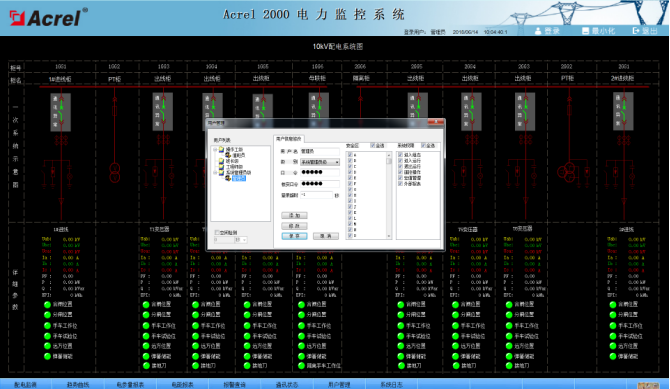
Task: Click the 口令 password field
Action: 320,172
